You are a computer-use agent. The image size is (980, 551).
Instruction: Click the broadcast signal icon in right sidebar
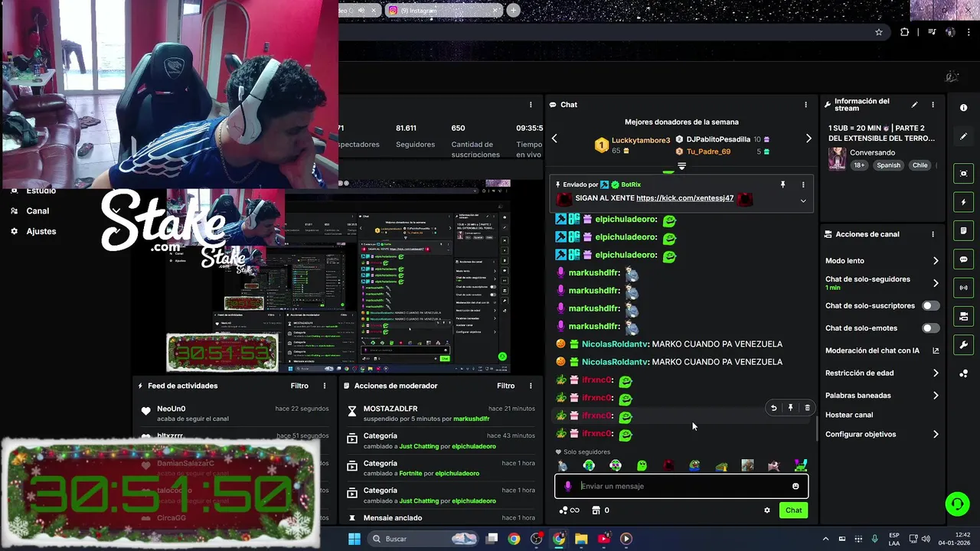coord(963,288)
